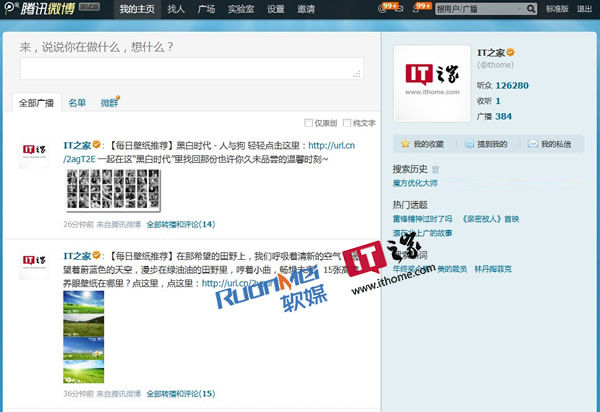Click the text box resize grip
The height and width of the screenshot is (412, 600).
357,74
